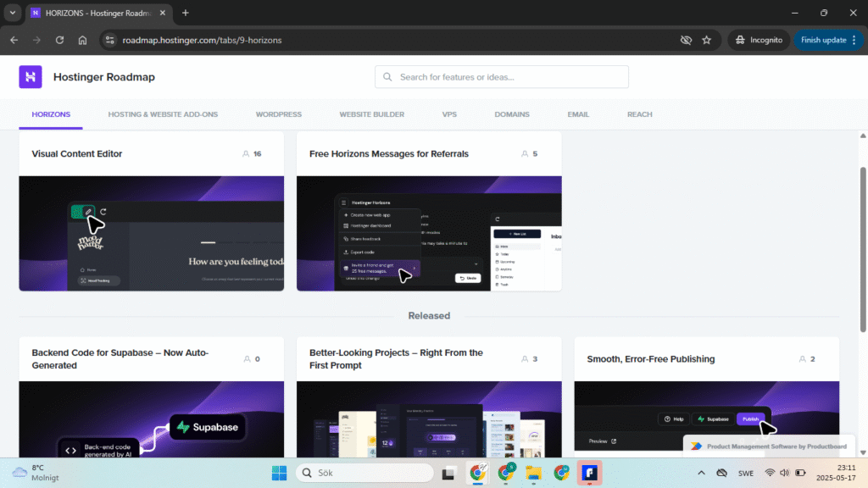Open the Windows Start menu

[279, 473]
